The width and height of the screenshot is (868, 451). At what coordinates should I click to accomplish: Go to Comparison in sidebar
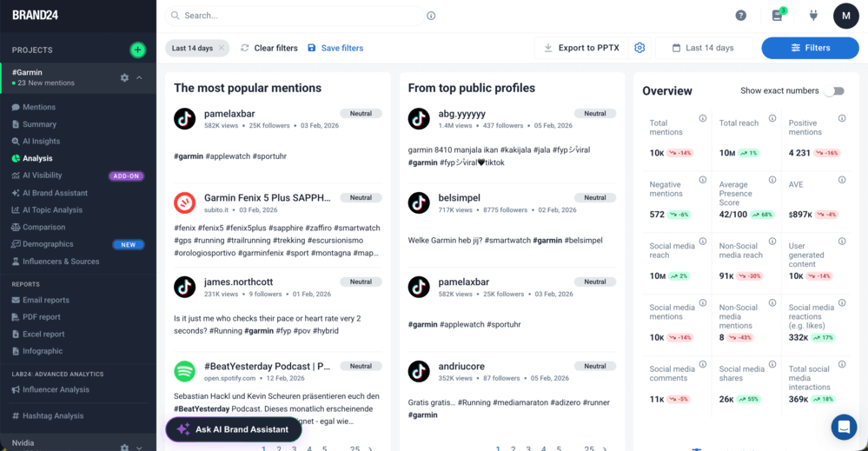[x=43, y=227]
